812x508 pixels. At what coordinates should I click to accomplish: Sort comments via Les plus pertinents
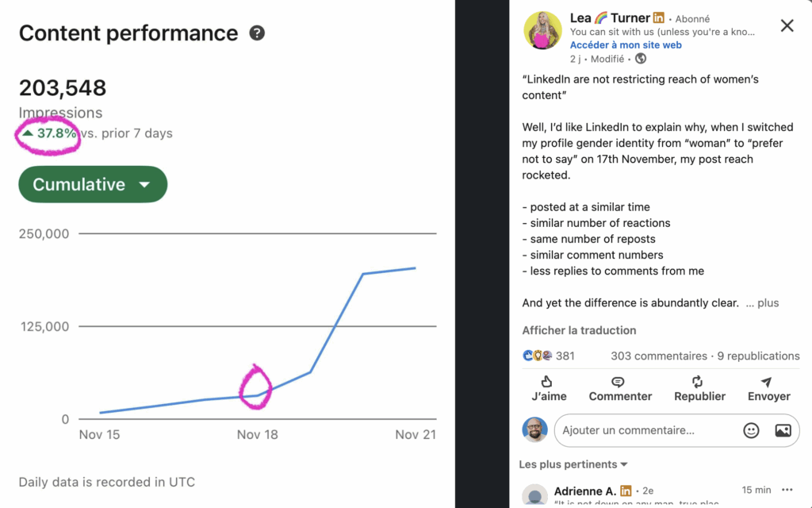[x=573, y=464]
